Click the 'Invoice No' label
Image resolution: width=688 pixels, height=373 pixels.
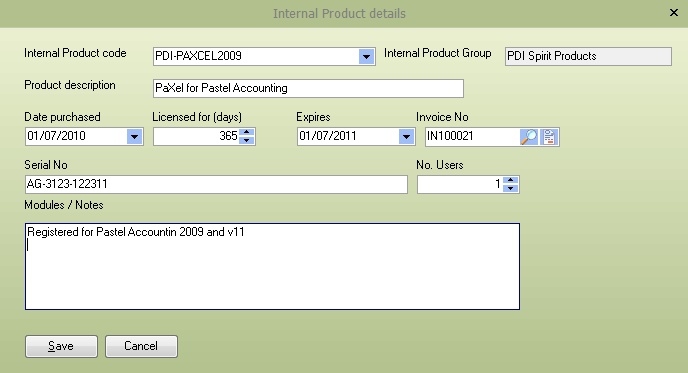[442, 117]
